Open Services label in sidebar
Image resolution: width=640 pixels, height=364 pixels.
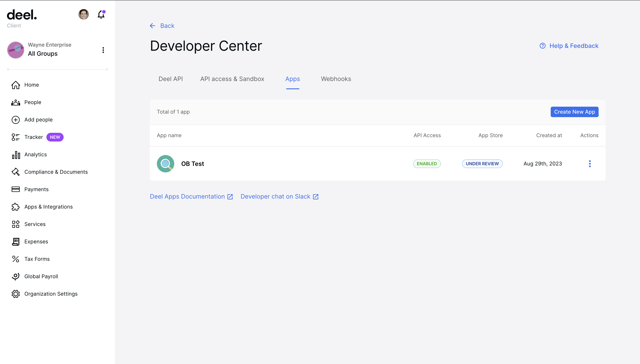(x=35, y=224)
